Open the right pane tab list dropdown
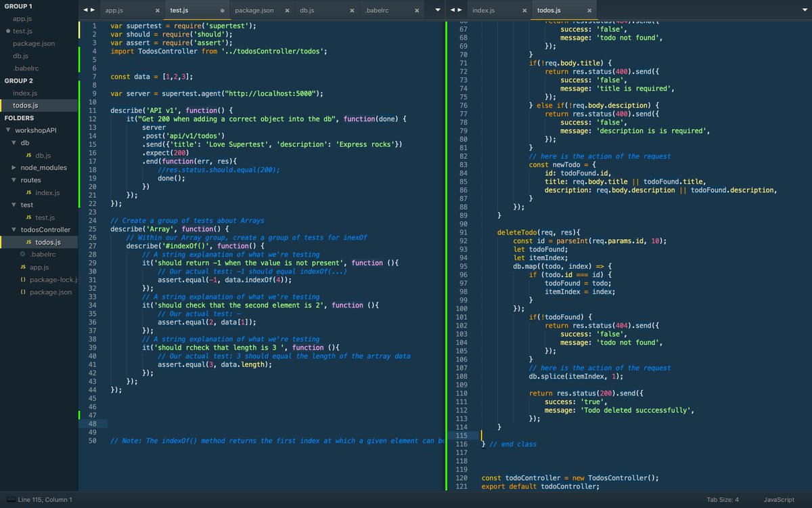Viewport: 812px width, 508px height. [x=803, y=10]
